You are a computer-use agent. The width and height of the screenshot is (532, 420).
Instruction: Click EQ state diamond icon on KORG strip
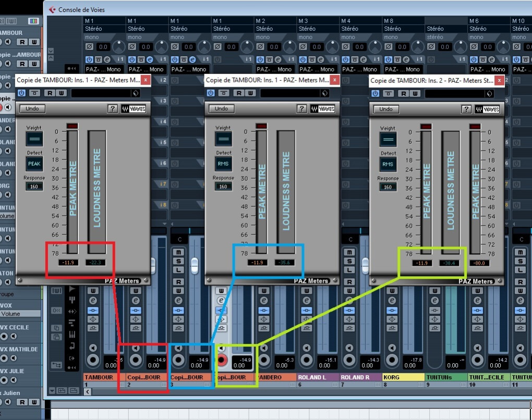point(392,319)
